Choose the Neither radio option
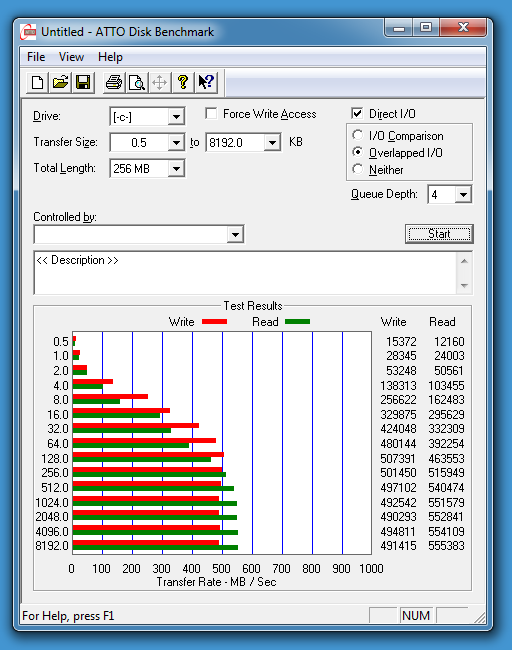The height and width of the screenshot is (654, 512). point(357,169)
